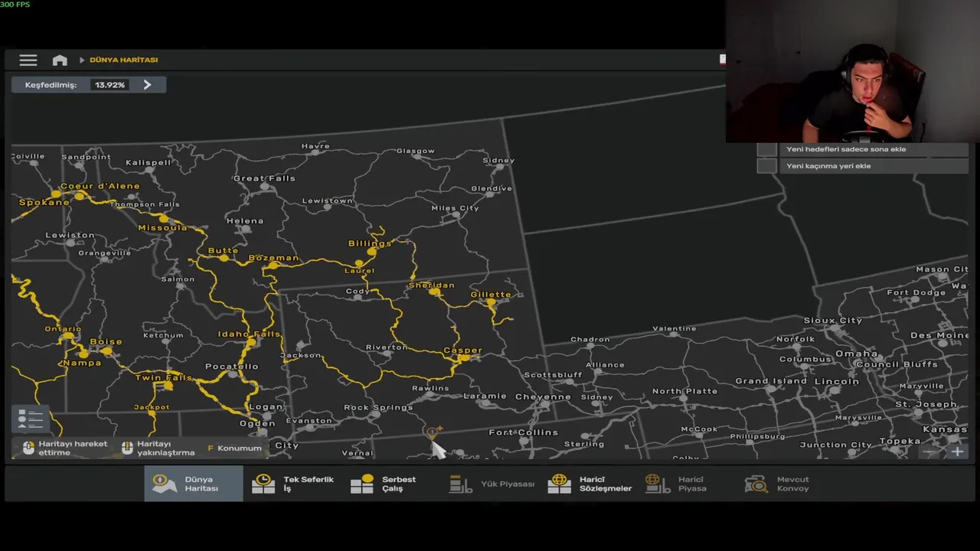Zoom out the map with minus button
The image size is (980, 551).
tap(929, 452)
